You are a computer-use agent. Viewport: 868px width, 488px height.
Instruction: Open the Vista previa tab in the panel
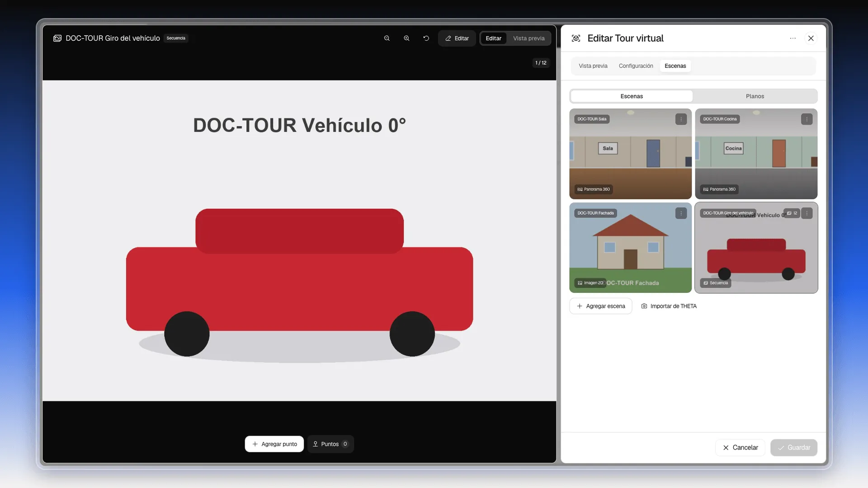coord(593,66)
